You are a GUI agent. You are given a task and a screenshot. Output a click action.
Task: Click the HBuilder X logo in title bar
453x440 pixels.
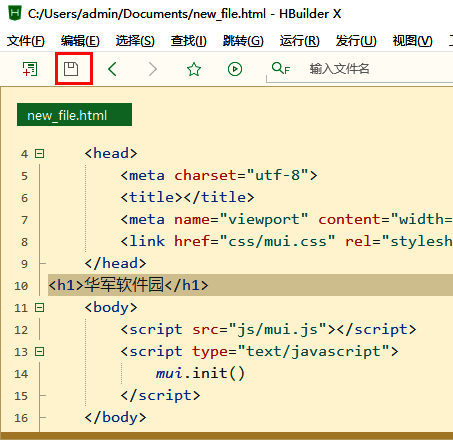coord(15,13)
